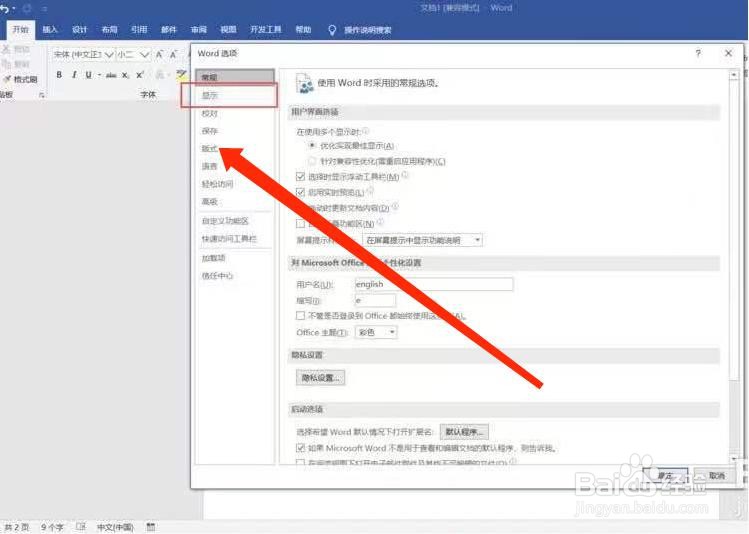The image size is (749, 534).
Task: Open the clipboard group launcher icon
Action: click(x=42, y=96)
